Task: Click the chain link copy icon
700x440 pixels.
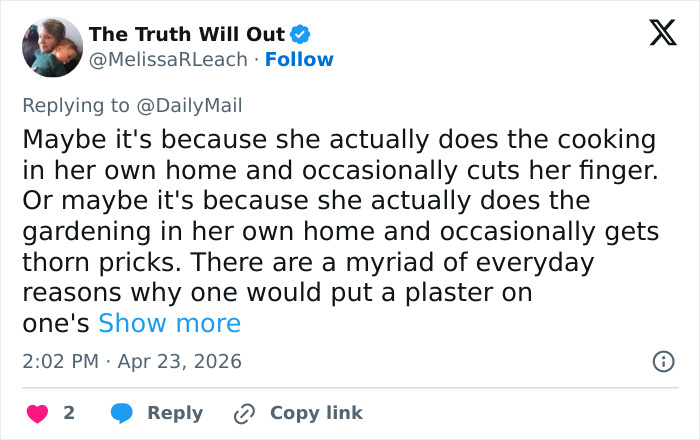Action: click(245, 413)
